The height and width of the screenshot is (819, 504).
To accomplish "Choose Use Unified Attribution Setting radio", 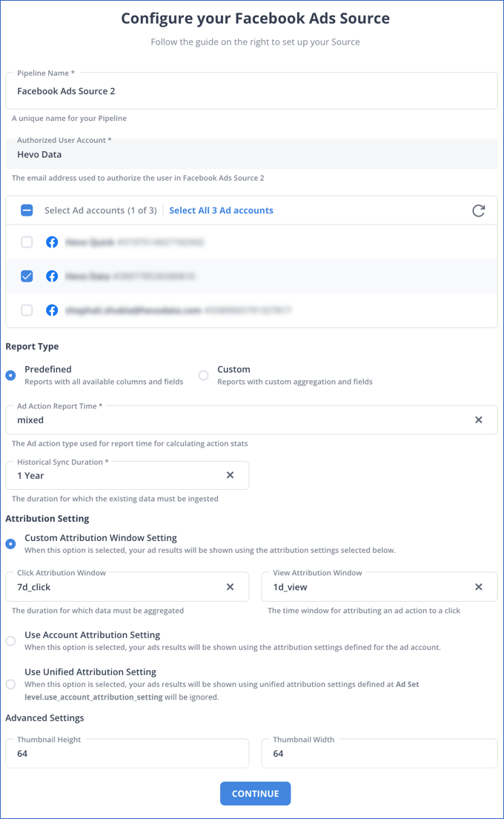I will pyautogui.click(x=10, y=684).
